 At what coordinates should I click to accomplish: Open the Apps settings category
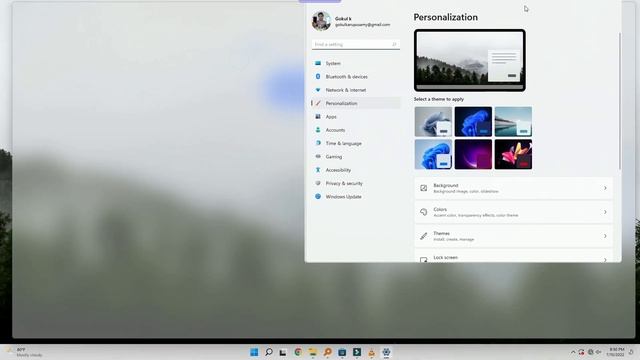[x=356, y=117]
